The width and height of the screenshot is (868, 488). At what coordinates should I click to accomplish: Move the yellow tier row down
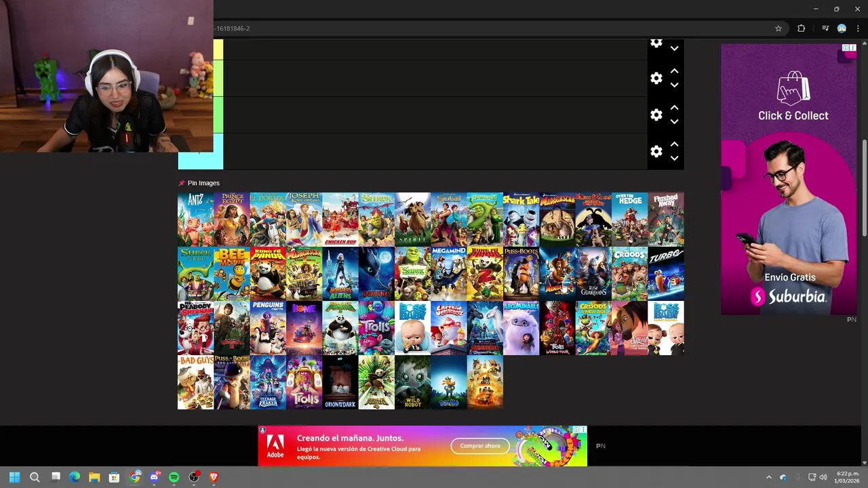[x=674, y=49]
